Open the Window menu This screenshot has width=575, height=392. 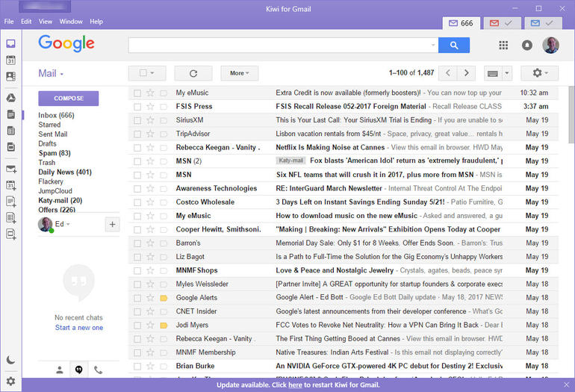click(71, 22)
